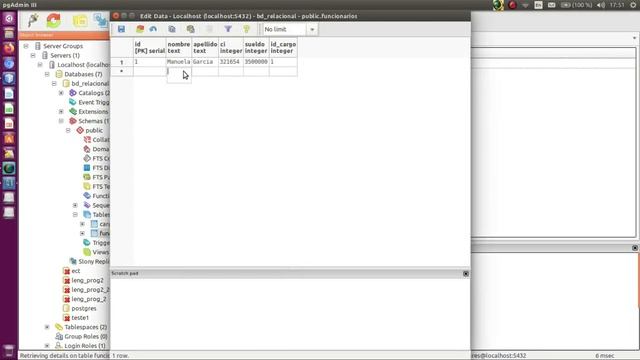Click the plug connection icon in pgAdmin toolbar
The height and width of the screenshot is (360, 640).
click(x=33, y=20)
